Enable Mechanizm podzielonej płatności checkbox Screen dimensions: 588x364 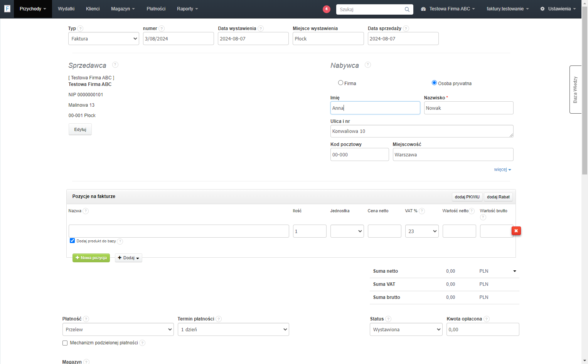[65, 343]
